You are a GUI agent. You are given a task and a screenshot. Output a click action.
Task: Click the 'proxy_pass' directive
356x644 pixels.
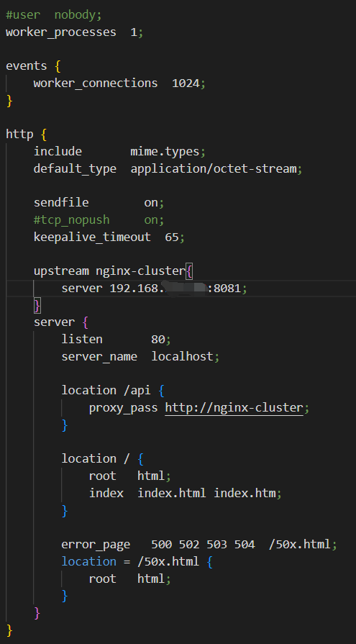click(123, 408)
